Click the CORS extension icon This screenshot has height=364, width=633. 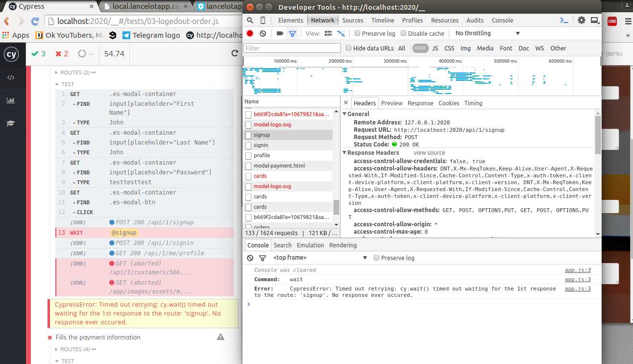[x=612, y=21]
